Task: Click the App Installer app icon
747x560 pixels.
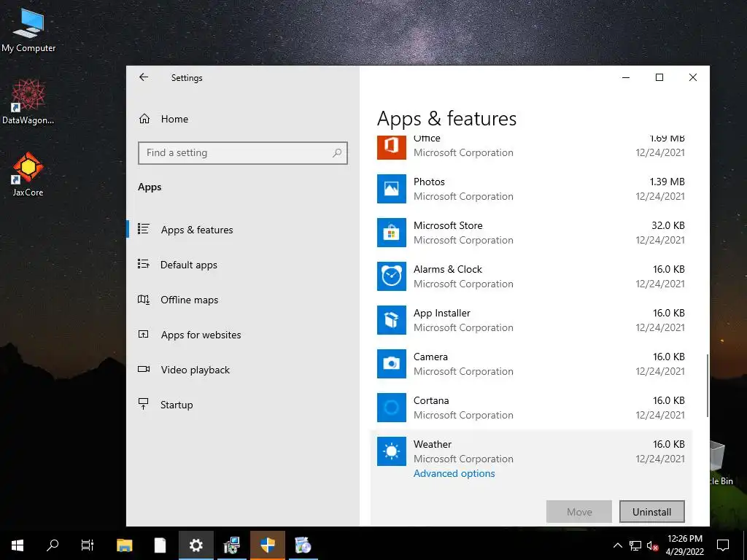Action: coord(391,320)
